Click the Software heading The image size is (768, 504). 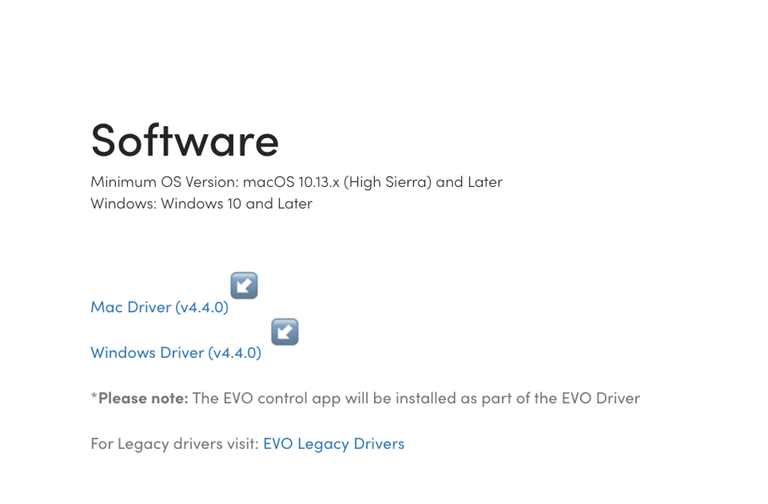click(x=185, y=139)
